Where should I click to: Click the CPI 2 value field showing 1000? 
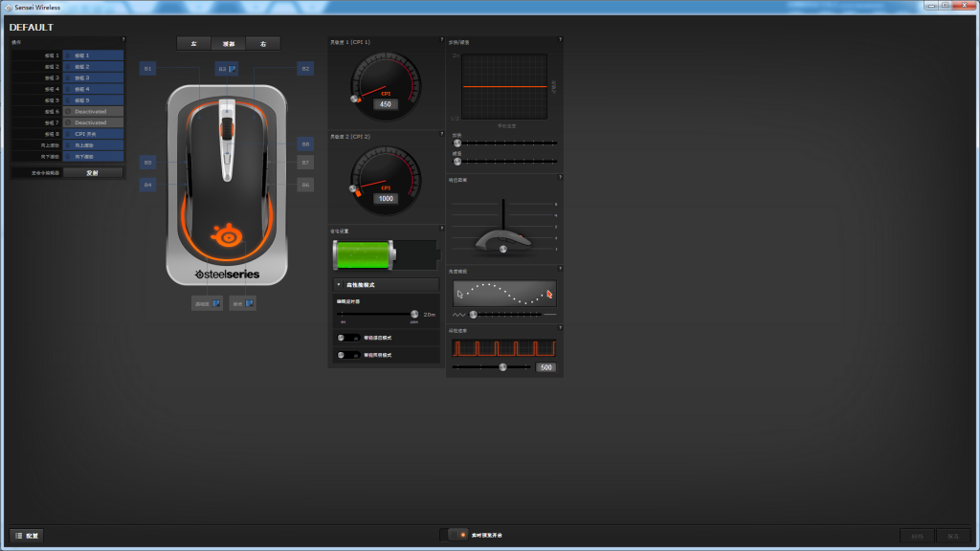point(386,199)
